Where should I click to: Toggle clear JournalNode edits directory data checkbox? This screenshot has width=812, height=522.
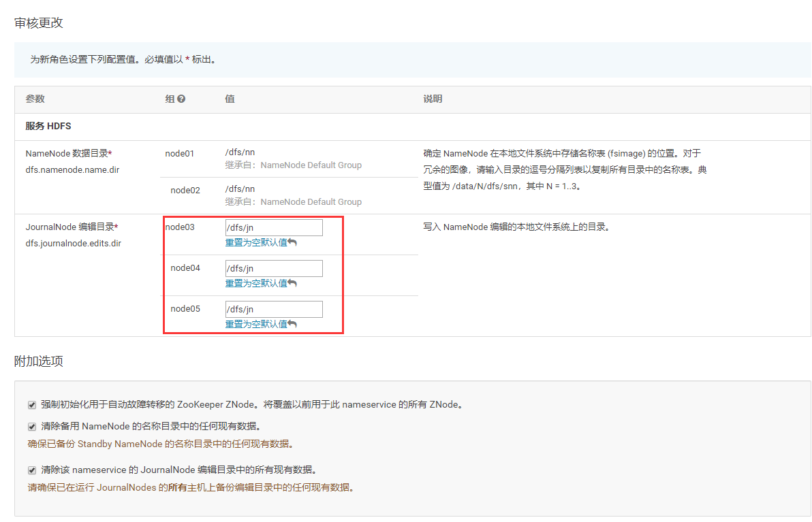coord(32,470)
